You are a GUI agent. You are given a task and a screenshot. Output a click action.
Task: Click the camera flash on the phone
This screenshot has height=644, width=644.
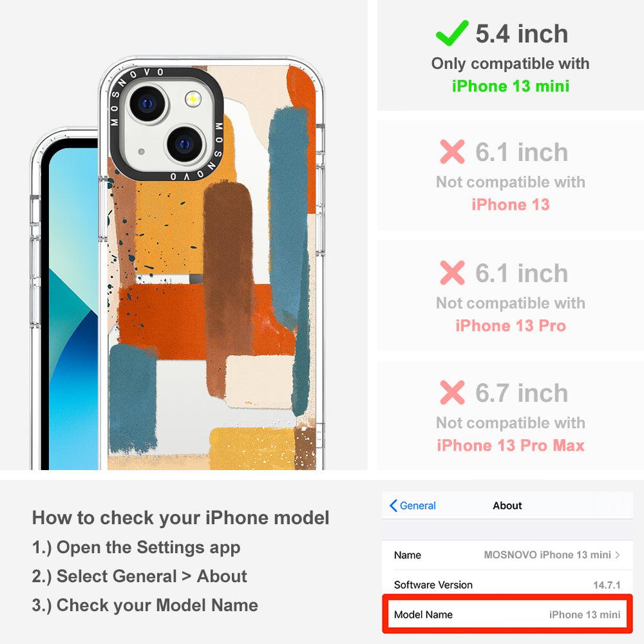click(x=193, y=99)
